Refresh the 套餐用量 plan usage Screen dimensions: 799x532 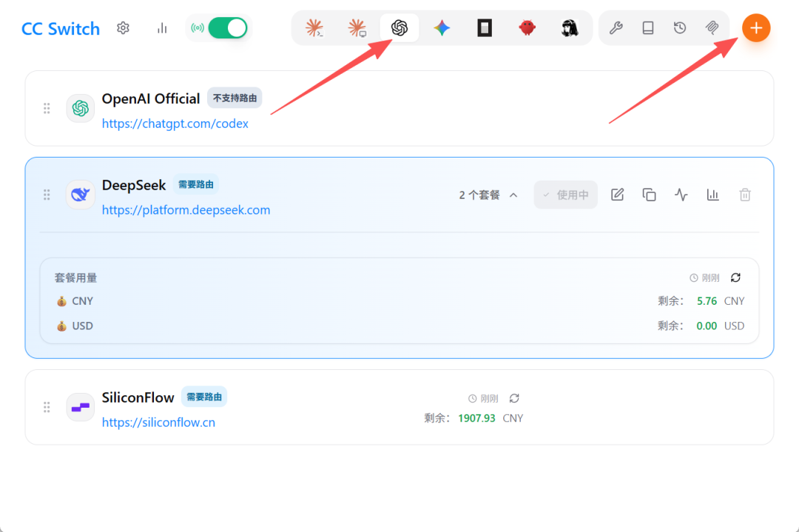coord(735,277)
